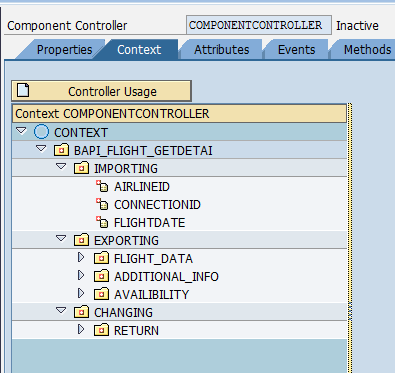Expand the FLIGHT_DATA node

[x=81, y=257]
